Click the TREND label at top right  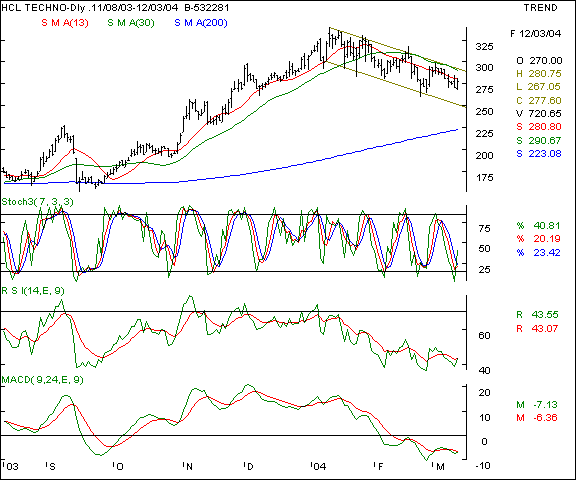pos(540,7)
